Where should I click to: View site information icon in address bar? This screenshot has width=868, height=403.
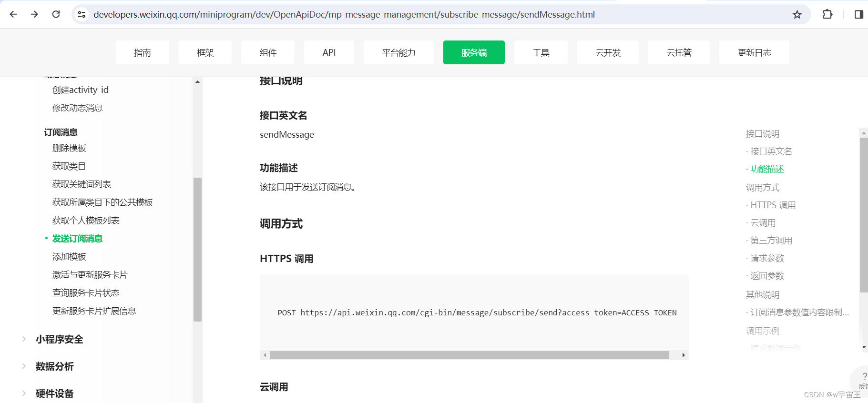point(82,14)
